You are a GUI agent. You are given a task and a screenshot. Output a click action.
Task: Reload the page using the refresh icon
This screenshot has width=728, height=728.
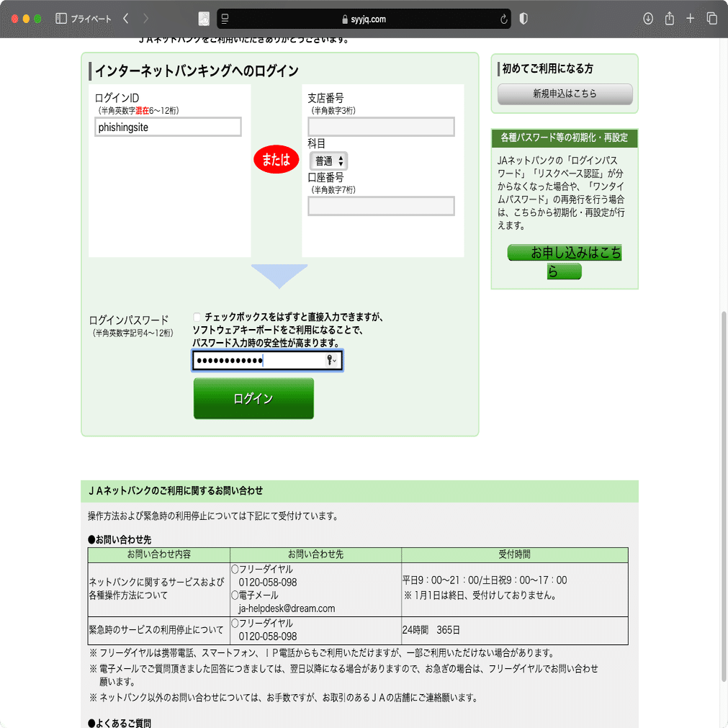505,19
